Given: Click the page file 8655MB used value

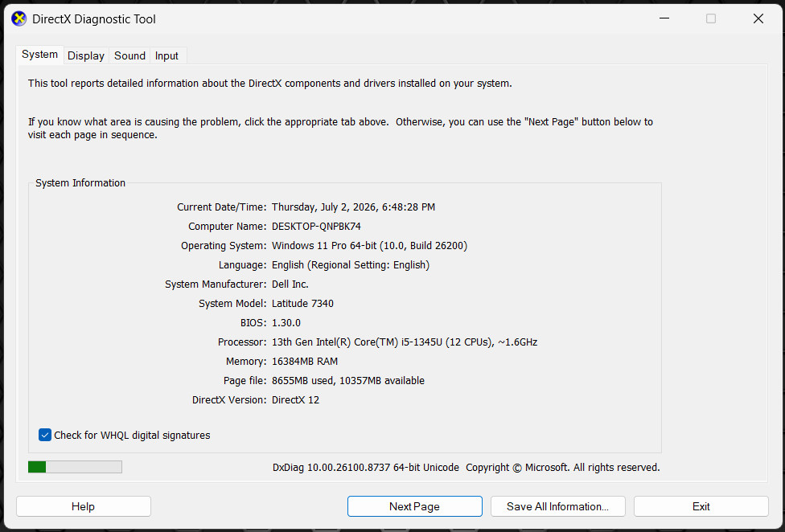Looking at the screenshot, I should [x=348, y=380].
